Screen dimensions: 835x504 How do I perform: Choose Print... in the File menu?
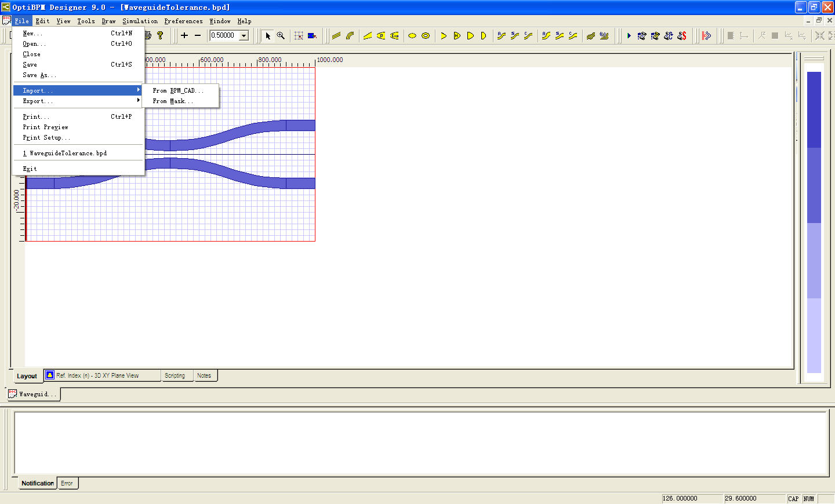click(78, 116)
